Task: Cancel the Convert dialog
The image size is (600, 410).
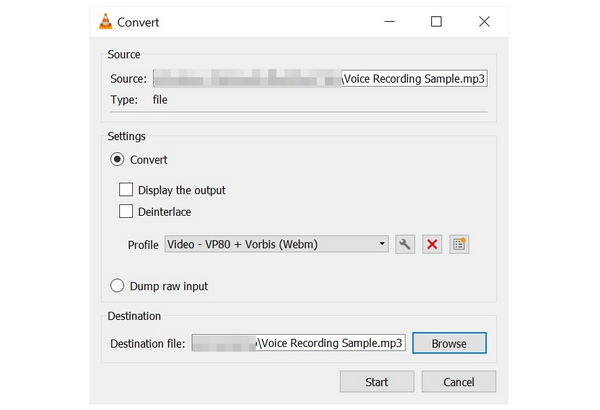Action: (x=459, y=381)
